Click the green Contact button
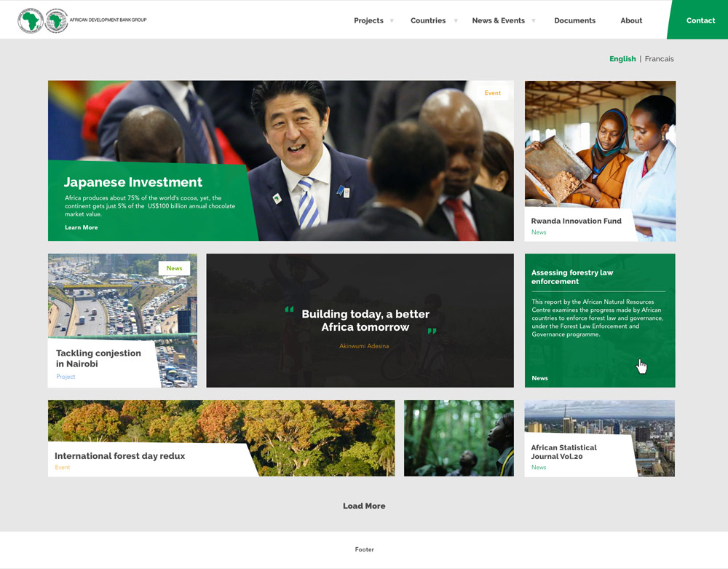 [700, 20]
